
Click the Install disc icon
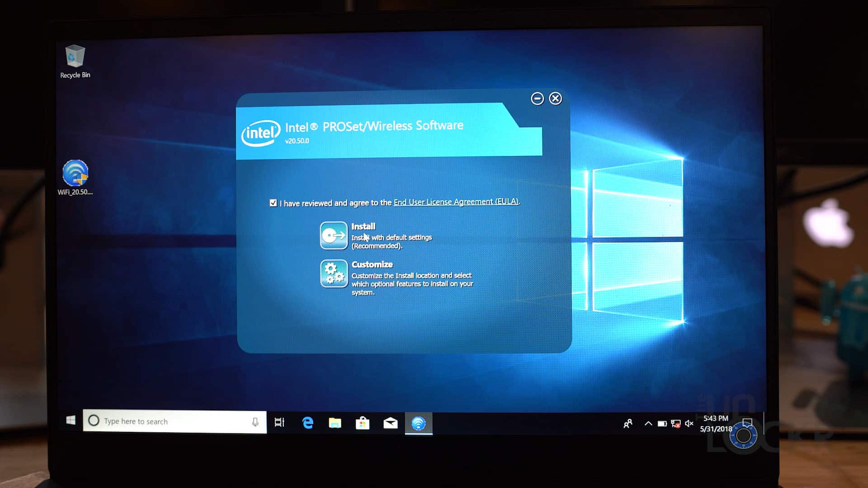pos(334,235)
